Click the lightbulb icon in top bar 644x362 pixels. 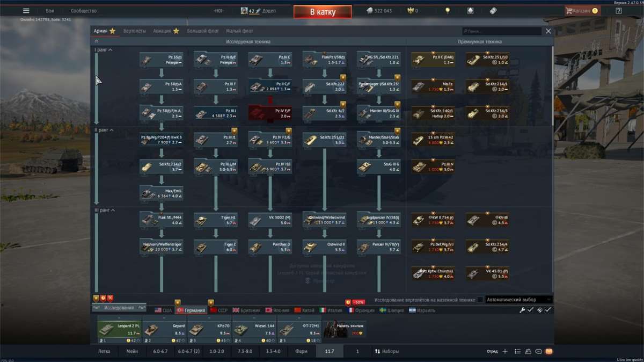(x=447, y=11)
